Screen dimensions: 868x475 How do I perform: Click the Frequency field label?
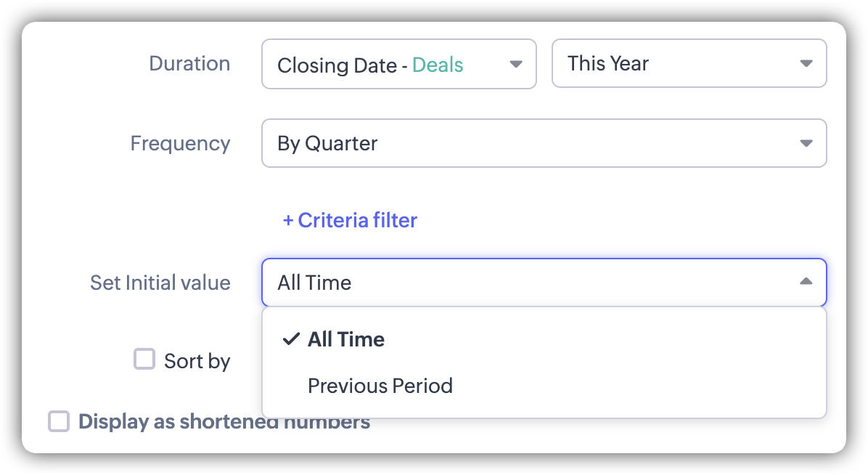[180, 143]
